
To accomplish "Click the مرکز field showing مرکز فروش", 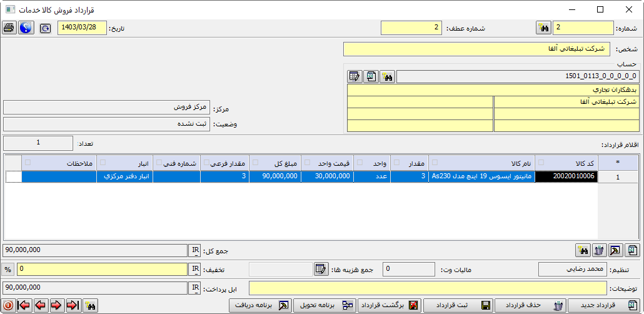I will point(106,107).
